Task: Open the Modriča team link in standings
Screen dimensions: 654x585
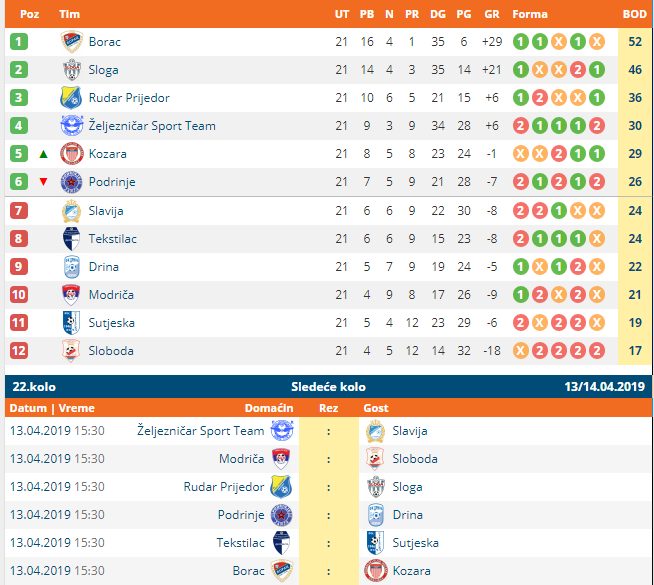Action: [x=111, y=295]
